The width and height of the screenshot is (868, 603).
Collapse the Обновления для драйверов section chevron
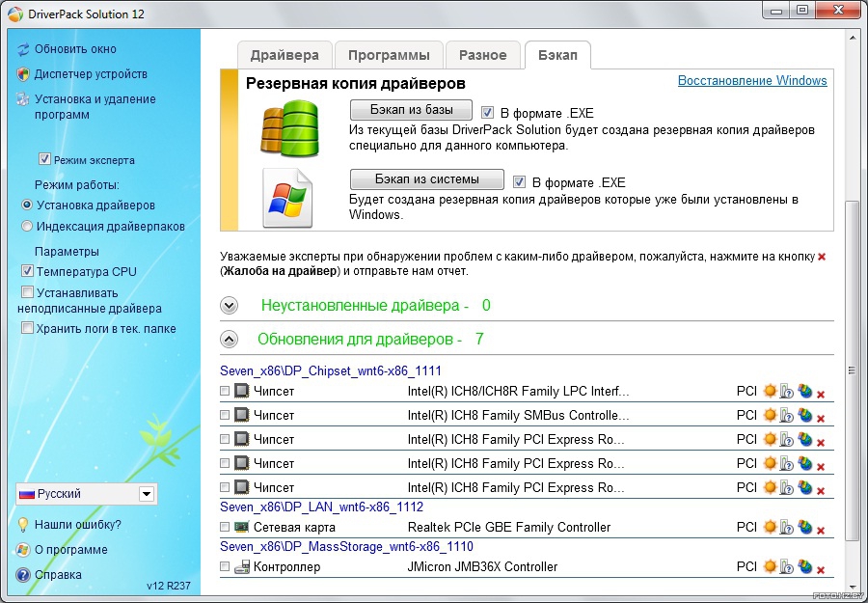230,339
